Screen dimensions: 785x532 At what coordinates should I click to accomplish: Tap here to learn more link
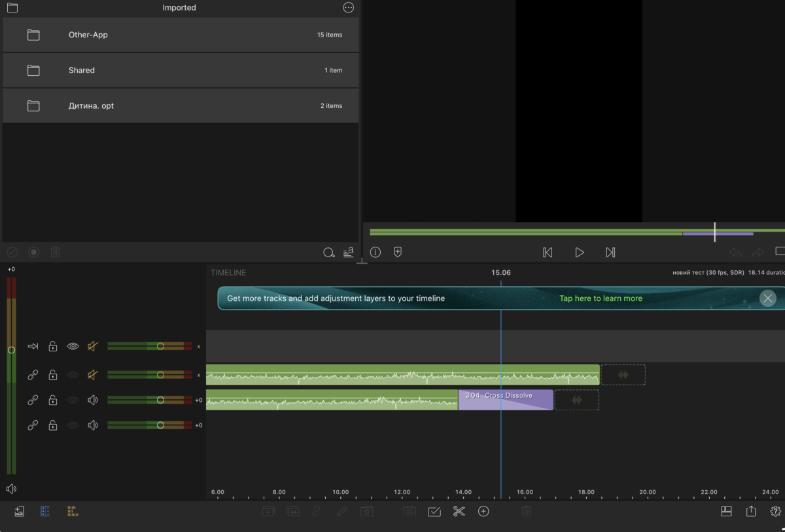coord(601,298)
